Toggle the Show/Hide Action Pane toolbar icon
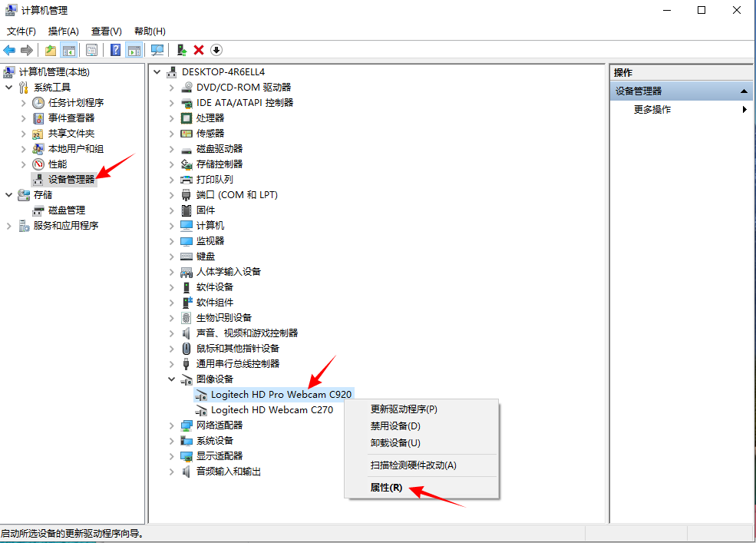Viewport: 756px width, 543px height. click(134, 50)
